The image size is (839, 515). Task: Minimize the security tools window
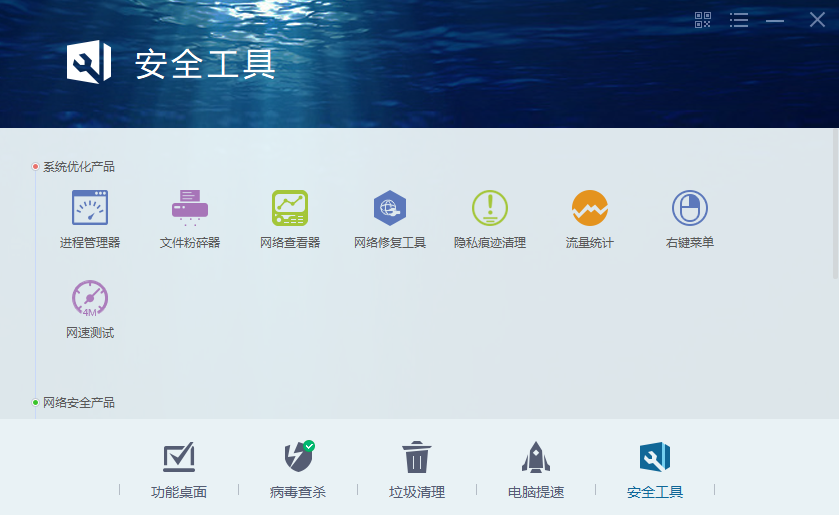[x=775, y=21]
